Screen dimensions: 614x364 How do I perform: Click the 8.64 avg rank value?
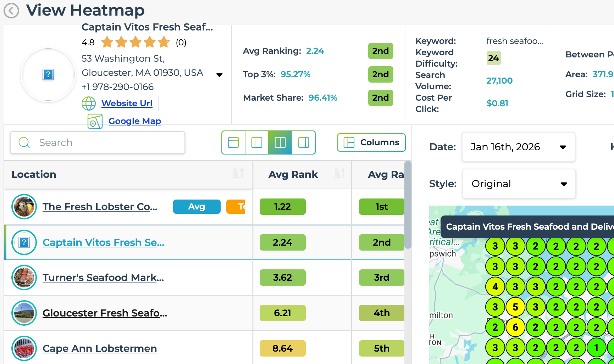coord(283,348)
